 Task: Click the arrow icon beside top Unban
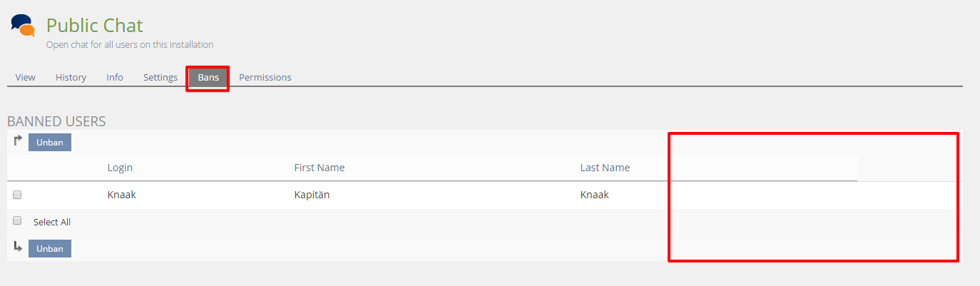(x=18, y=141)
